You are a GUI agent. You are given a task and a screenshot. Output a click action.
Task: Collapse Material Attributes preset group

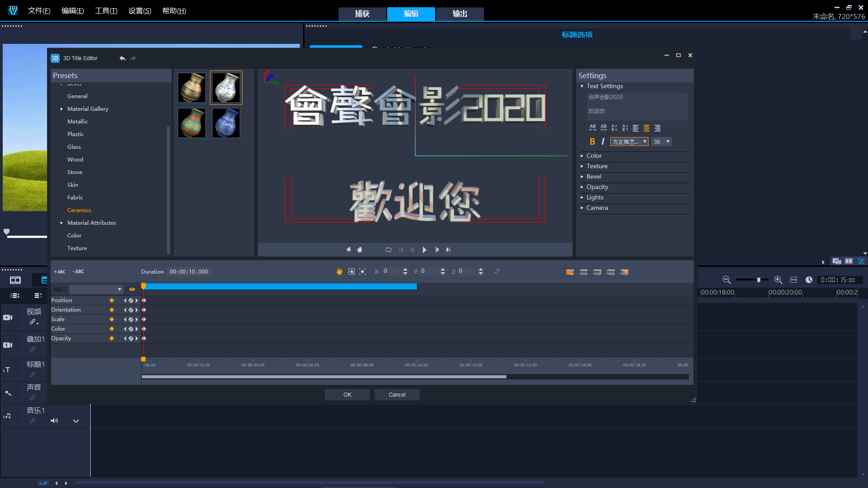[x=61, y=223]
